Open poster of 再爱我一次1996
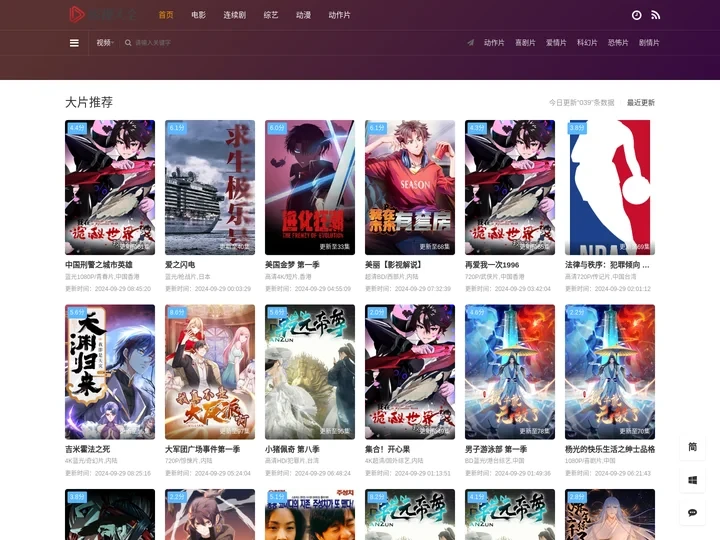This screenshot has width=720, height=540. point(510,187)
